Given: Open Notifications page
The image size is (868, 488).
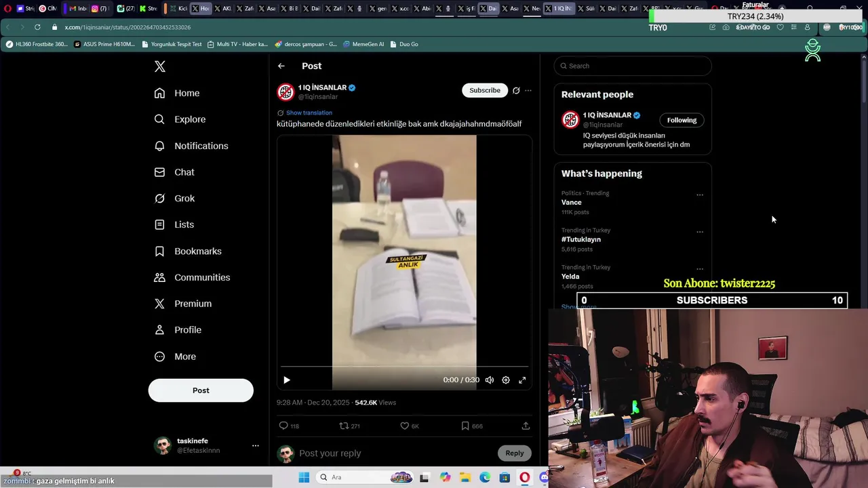Looking at the screenshot, I should click(x=191, y=146).
